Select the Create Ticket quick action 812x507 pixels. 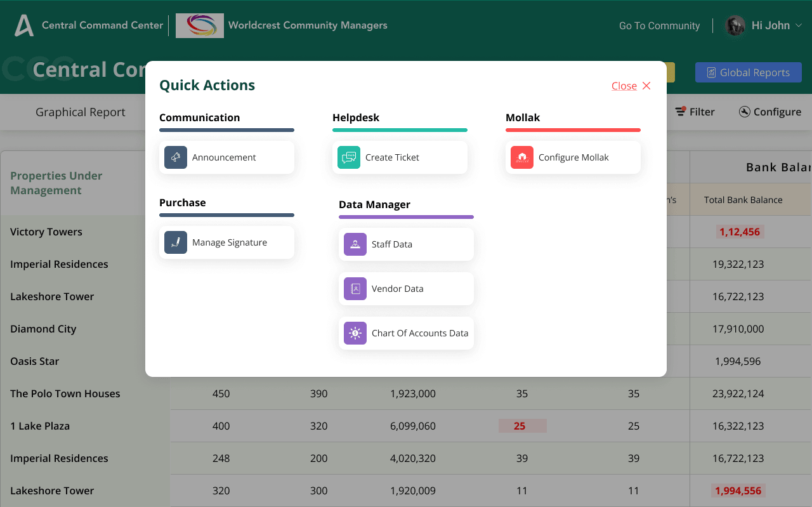[400, 157]
